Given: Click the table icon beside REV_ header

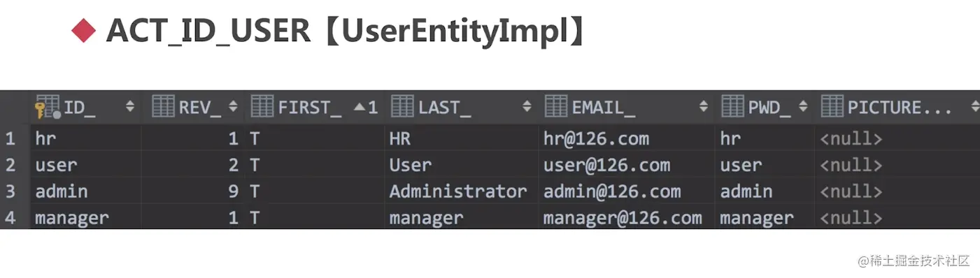Looking at the screenshot, I should tap(162, 106).
